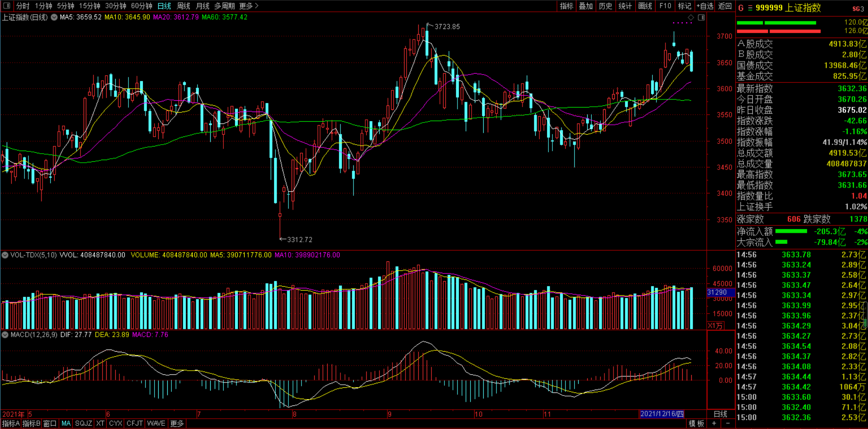Expand 更多 indicators at bottom

tap(177, 424)
